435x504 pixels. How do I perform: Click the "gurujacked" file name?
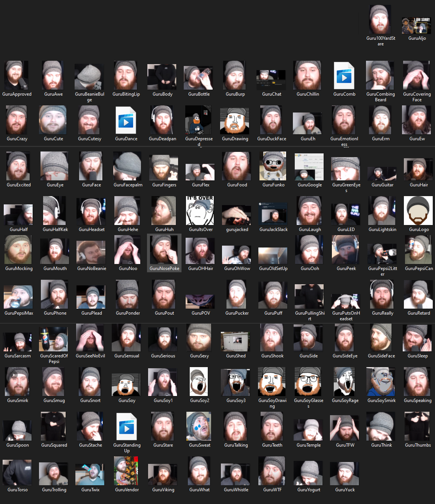coord(236,230)
